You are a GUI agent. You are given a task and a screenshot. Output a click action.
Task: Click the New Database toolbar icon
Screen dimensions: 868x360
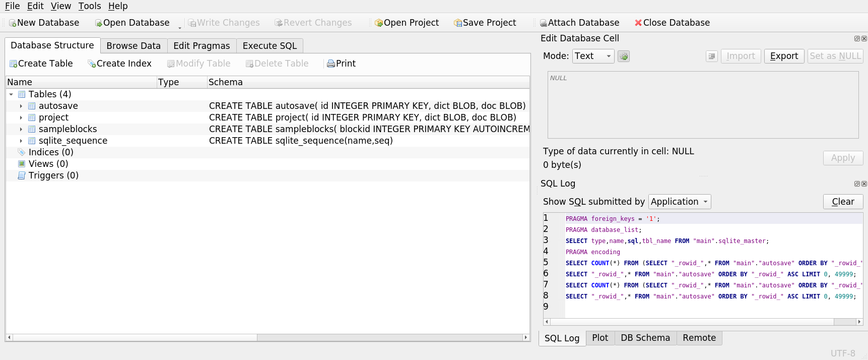(13, 23)
